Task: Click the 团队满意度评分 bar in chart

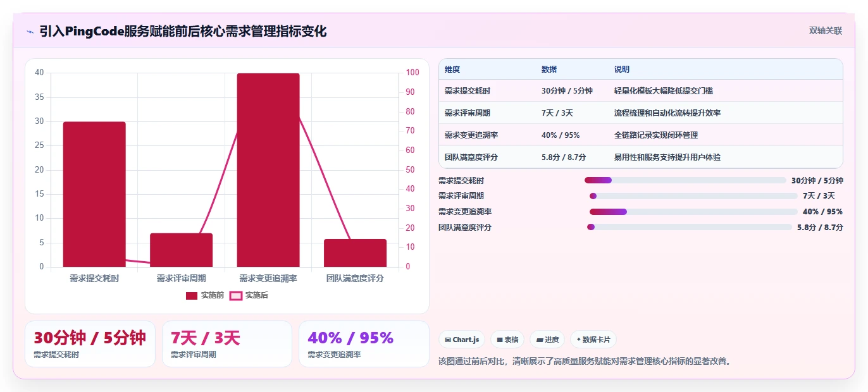Action: [x=355, y=253]
